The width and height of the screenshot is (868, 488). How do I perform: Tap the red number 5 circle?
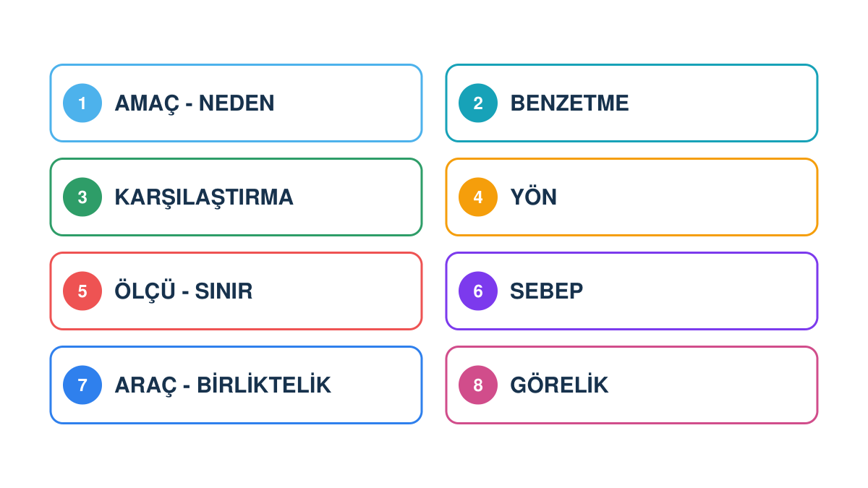tap(82, 291)
